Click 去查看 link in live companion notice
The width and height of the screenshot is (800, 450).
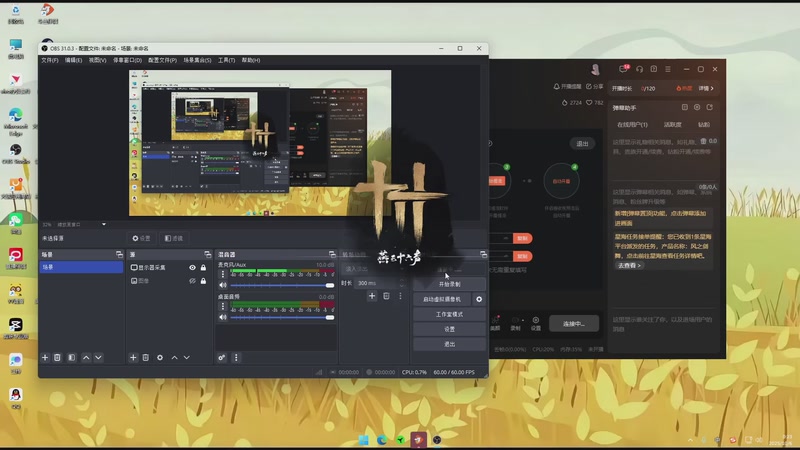point(629,265)
